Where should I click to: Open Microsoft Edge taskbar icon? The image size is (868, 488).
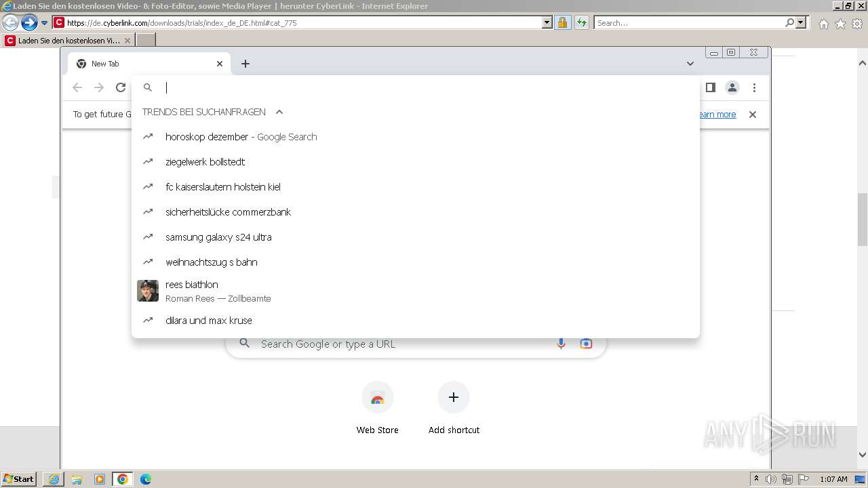[146, 479]
